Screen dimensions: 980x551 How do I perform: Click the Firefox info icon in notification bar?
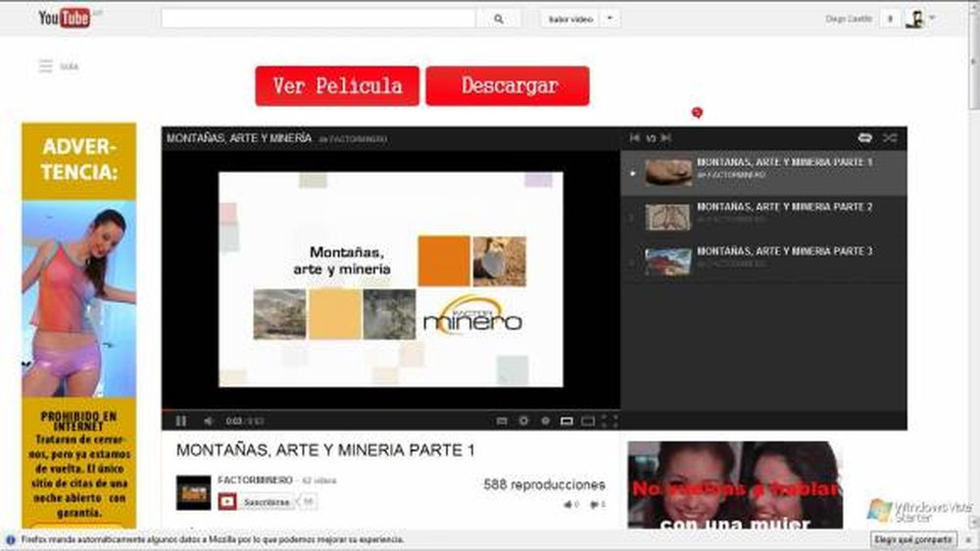(10, 540)
